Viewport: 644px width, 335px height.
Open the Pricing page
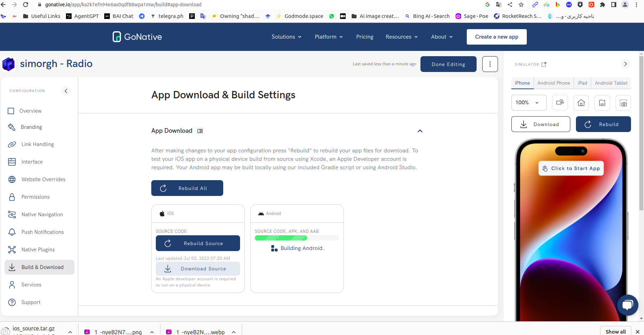(365, 37)
